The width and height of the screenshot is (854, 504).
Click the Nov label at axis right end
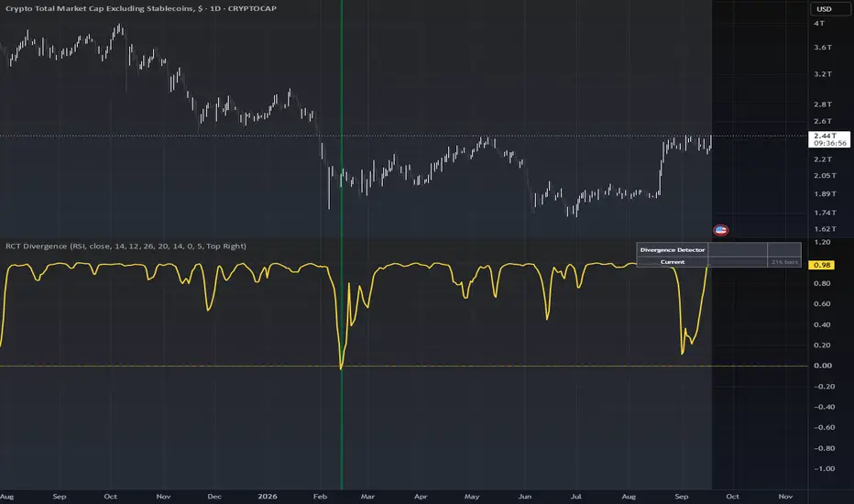(785, 497)
